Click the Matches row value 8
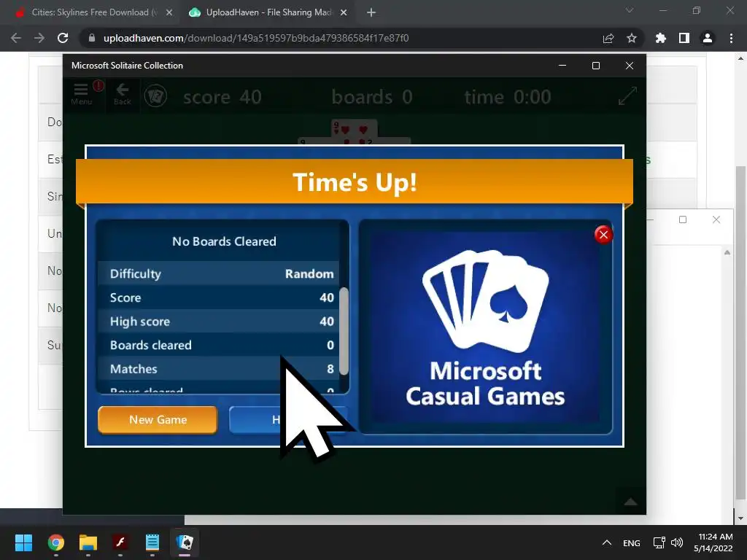This screenshot has width=747, height=560. pos(330,369)
